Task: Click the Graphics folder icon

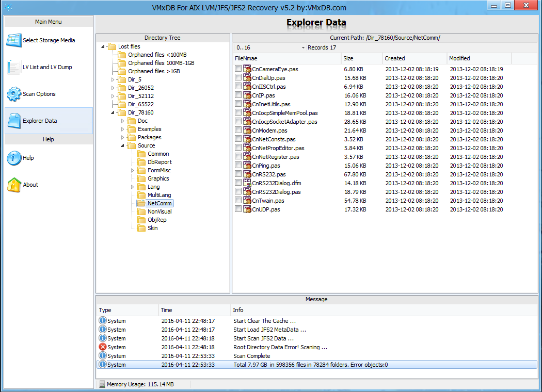Action: [x=141, y=178]
